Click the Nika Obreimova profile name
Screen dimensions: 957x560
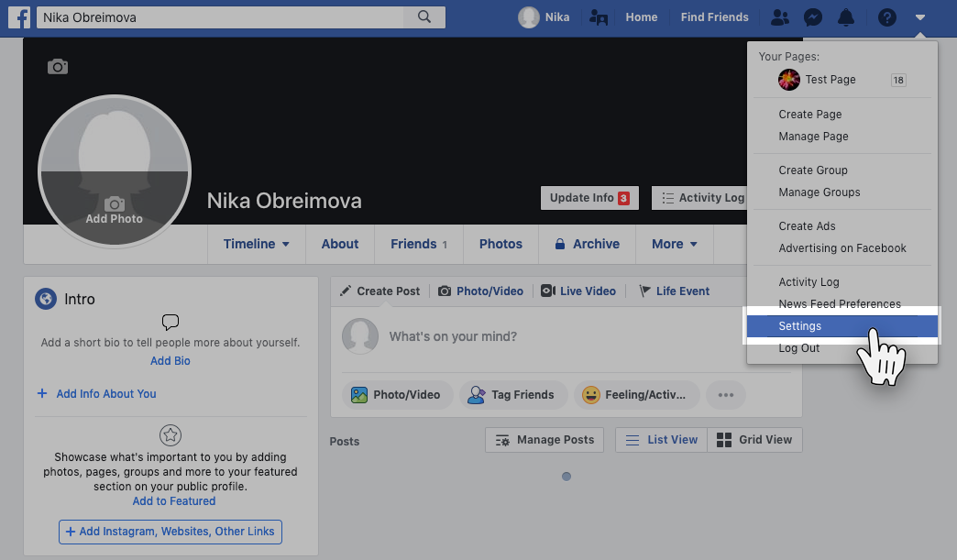click(x=284, y=201)
